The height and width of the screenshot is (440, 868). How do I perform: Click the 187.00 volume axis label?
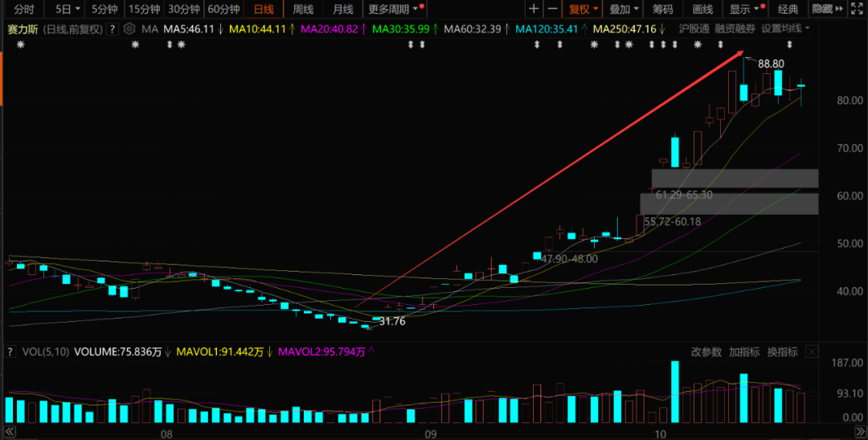pos(849,363)
